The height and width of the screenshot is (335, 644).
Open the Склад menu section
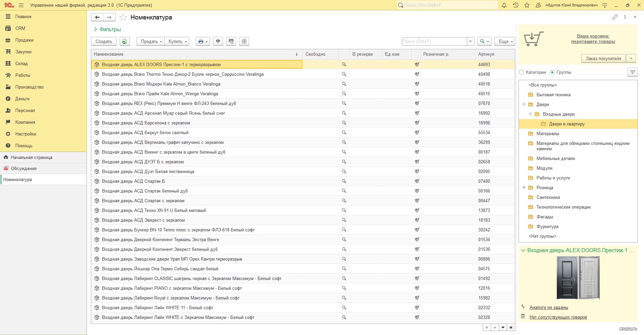pyautogui.click(x=21, y=63)
